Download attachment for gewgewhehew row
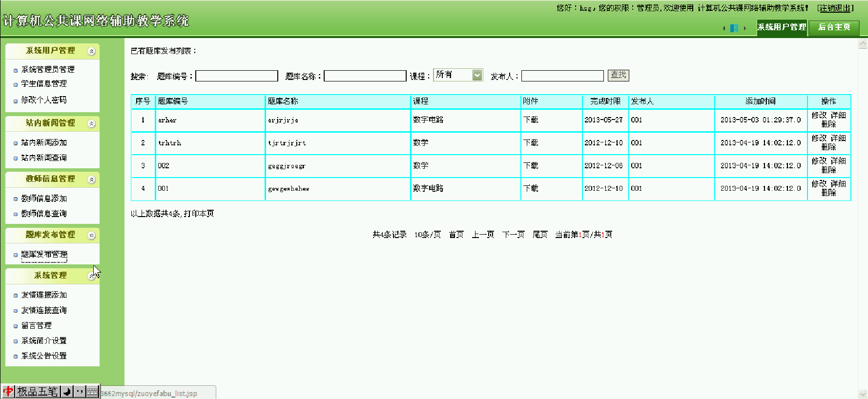The width and height of the screenshot is (868, 399). (x=531, y=188)
